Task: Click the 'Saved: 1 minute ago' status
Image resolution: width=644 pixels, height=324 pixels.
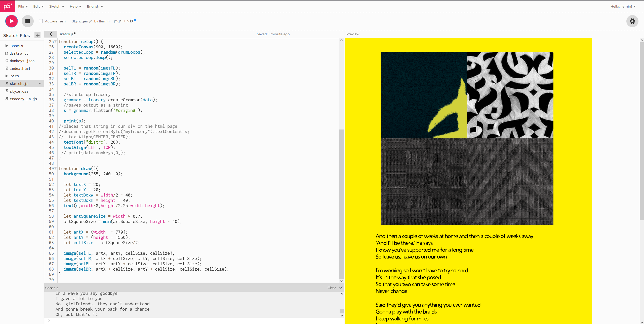Action: coord(273,34)
